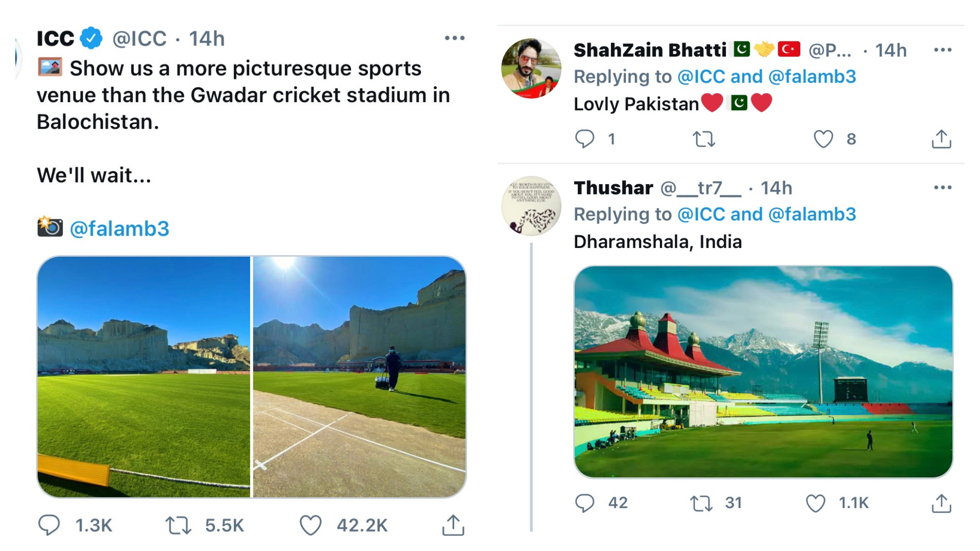The height and width of the screenshot is (551, 980).
Task: Open ShahZain Bhatti's profile picture
Action: click(531, 68)
